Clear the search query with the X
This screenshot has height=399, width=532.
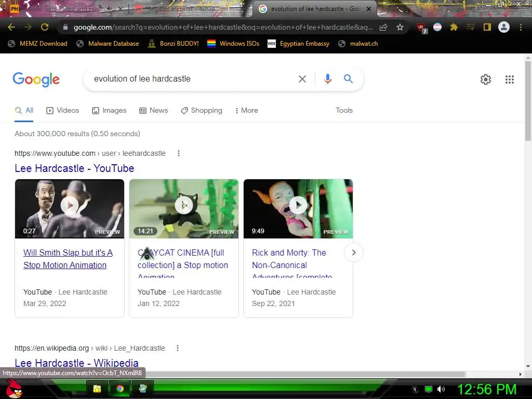pos(302,79)
